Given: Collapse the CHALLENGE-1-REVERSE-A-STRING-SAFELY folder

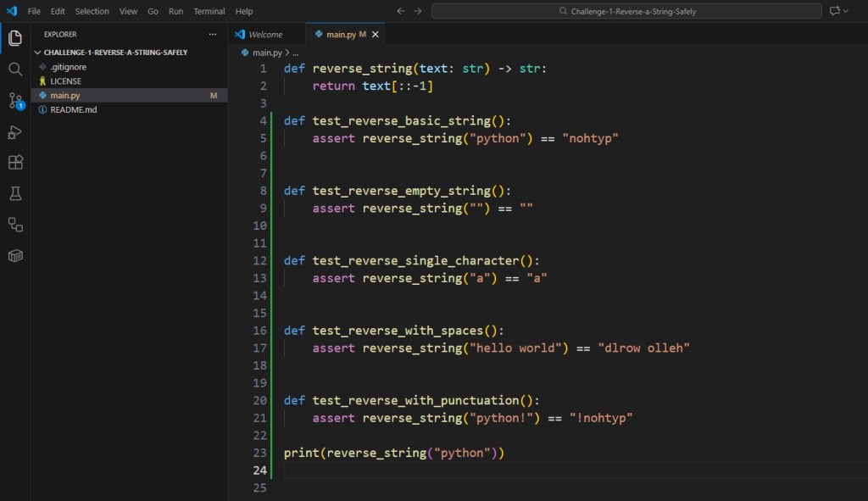Looking at the screenshot, I should [37, 52].
